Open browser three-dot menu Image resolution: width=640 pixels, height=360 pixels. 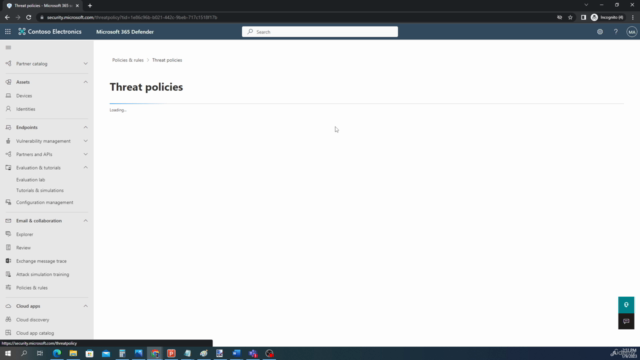[633, 17]
